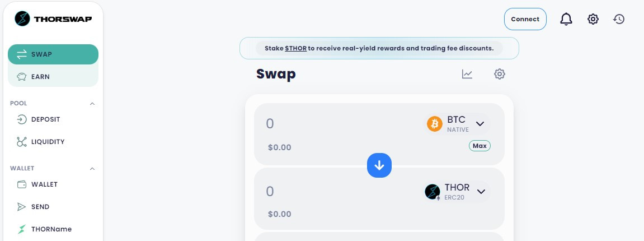Open notifications bell icon

[x=566, y=19]
